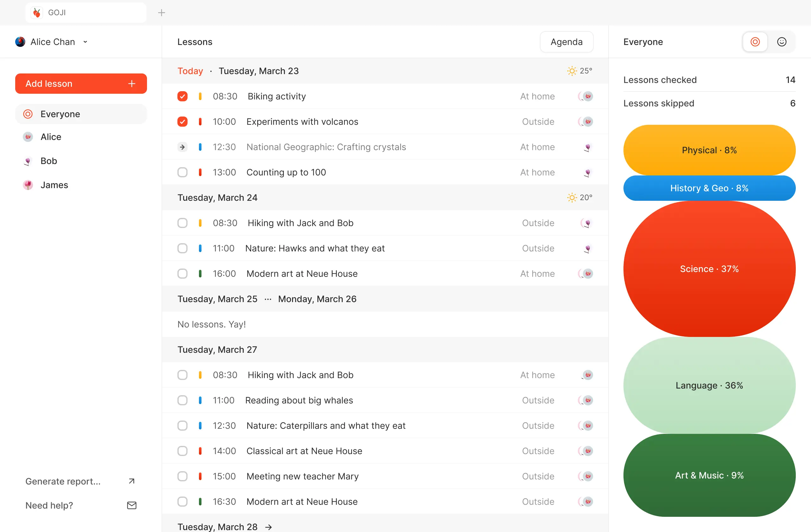Click the red category color bar on Experiments with volcanos
Viewport: 811px width, 532px height.
[200, 121]
